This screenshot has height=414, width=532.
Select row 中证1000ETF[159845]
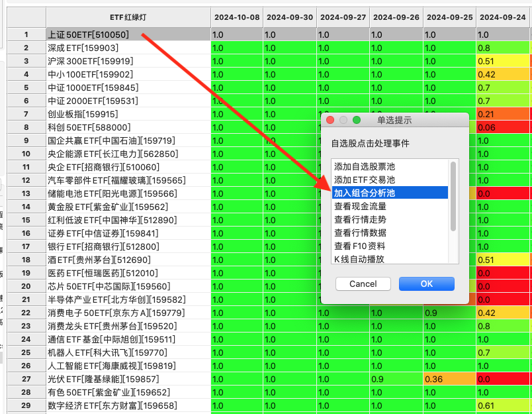coord(128,87)
